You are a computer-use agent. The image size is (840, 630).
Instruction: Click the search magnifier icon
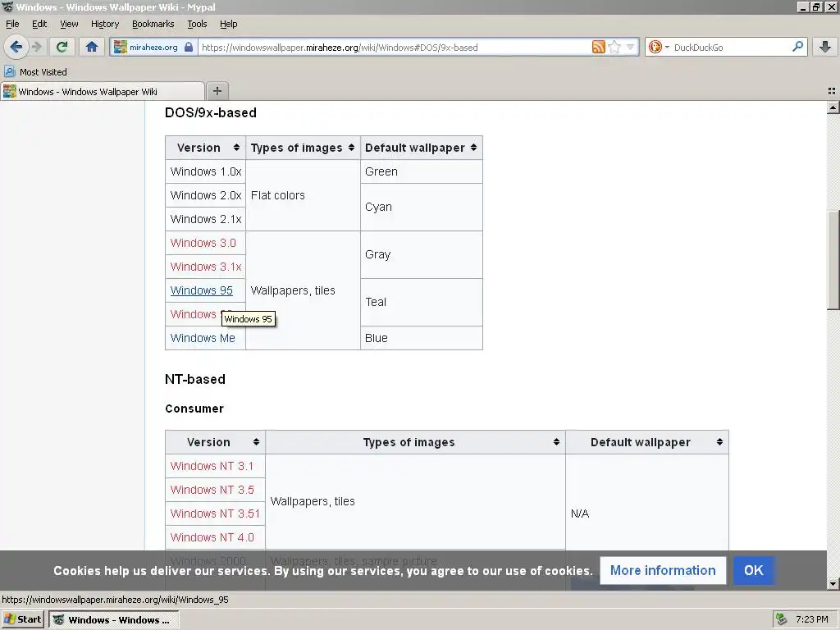click(797, 47)
